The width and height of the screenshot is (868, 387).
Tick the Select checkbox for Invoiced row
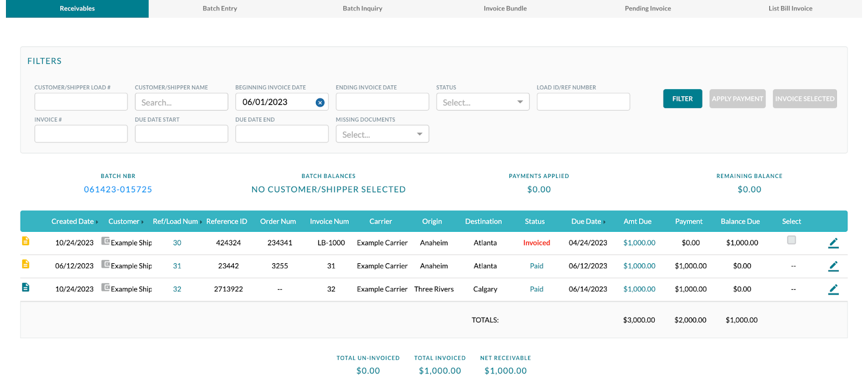(x=792, y=240)
